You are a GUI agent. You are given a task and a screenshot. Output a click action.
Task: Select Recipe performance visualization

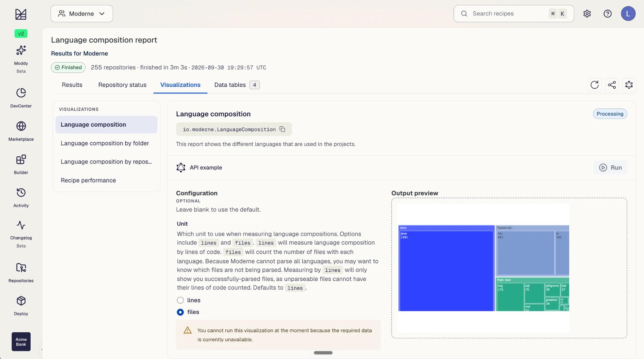click(106, 180)
